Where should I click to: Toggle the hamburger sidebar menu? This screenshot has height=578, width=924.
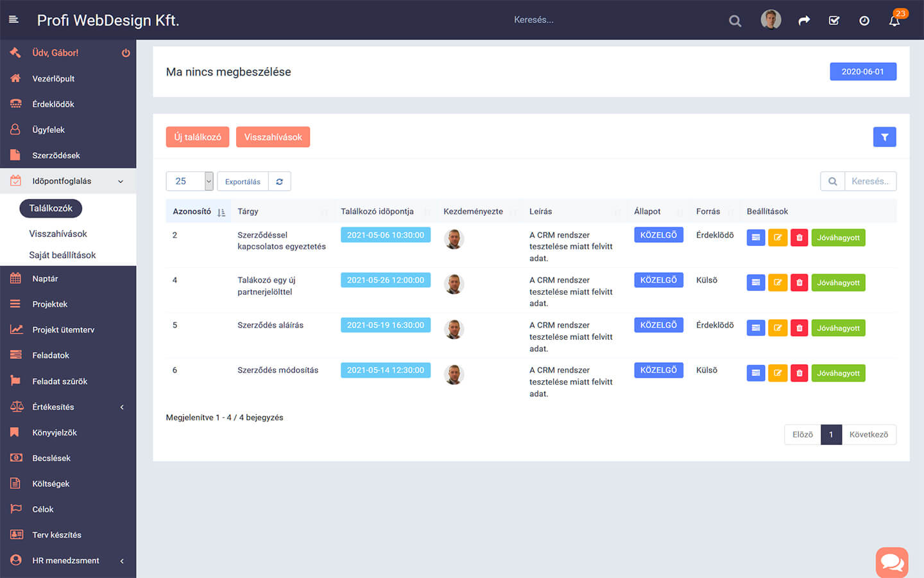click(x=13, y=20)
